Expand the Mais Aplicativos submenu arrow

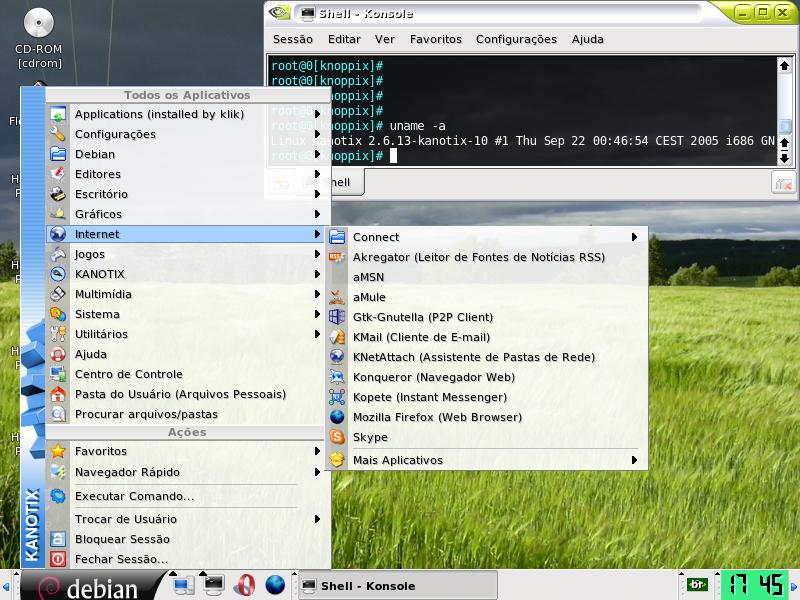click(634, 460)
